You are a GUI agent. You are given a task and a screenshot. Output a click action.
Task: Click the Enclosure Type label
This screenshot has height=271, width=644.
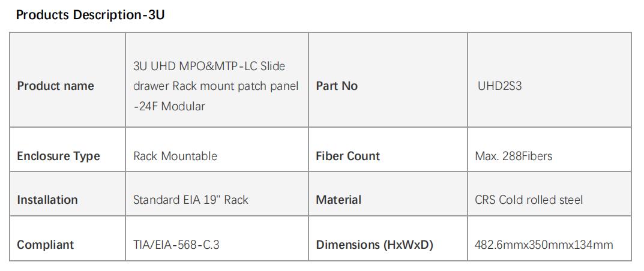58,156
